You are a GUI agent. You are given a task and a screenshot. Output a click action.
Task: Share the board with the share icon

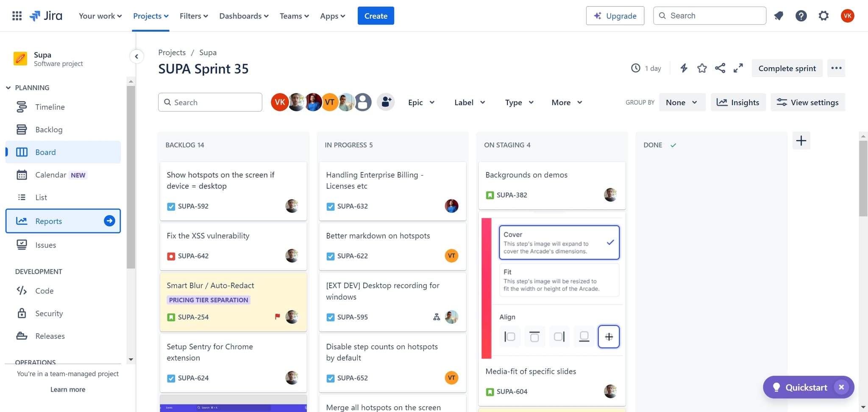[720, 68]
